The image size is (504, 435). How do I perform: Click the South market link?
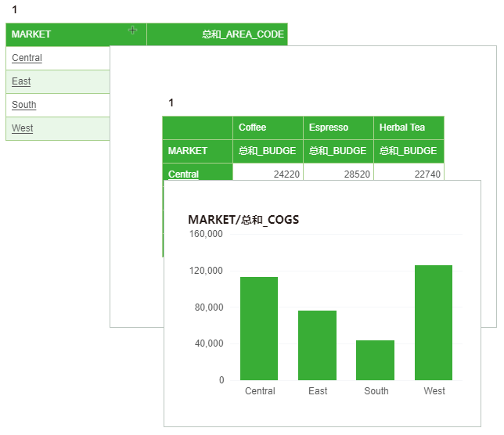(x=24, y=105)
